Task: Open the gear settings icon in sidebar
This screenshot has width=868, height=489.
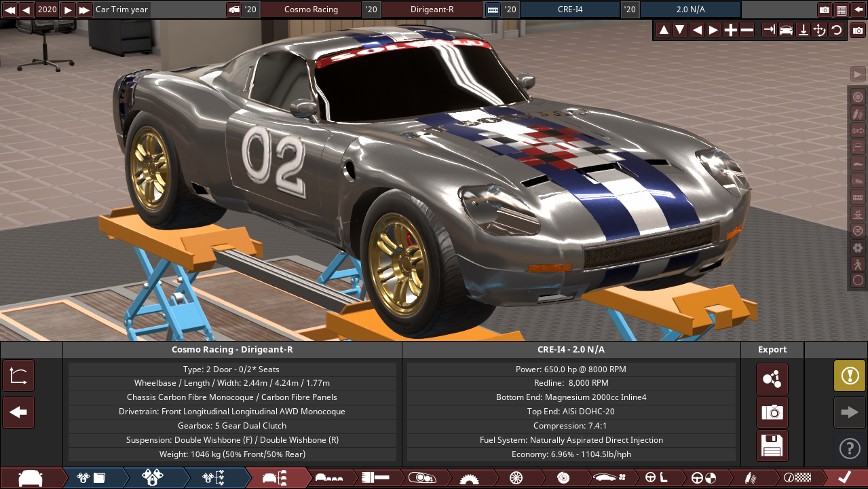Action: coord(858,247)
